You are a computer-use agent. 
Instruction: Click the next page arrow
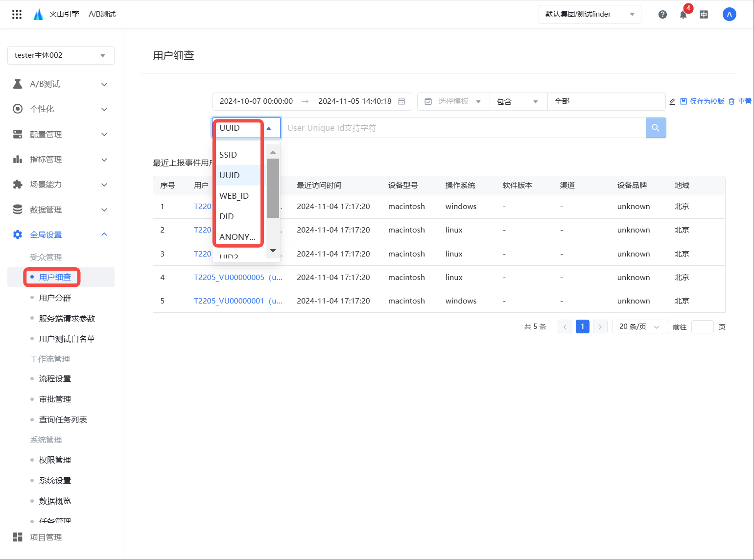(600, 327)
